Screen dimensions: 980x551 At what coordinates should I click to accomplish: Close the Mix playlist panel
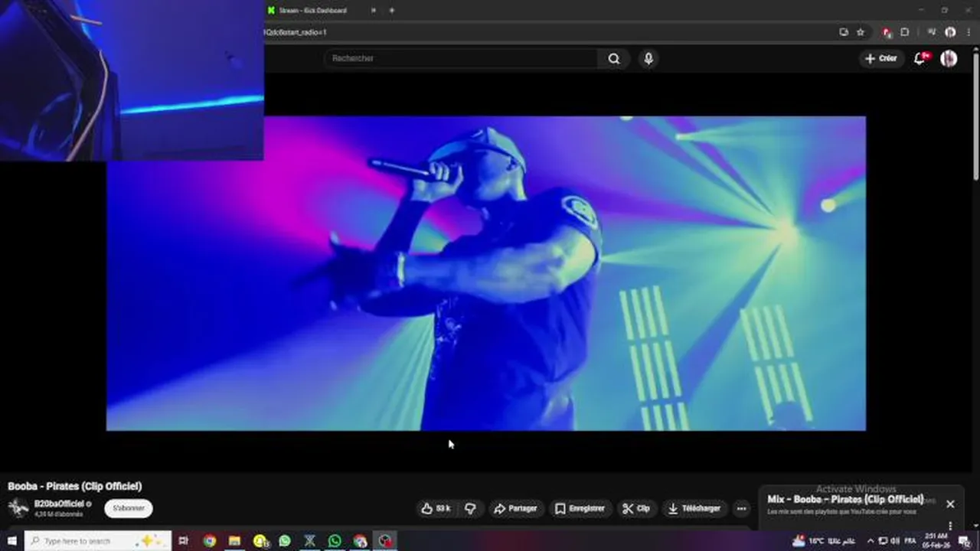pyautogui.click(x=950, y=504)
